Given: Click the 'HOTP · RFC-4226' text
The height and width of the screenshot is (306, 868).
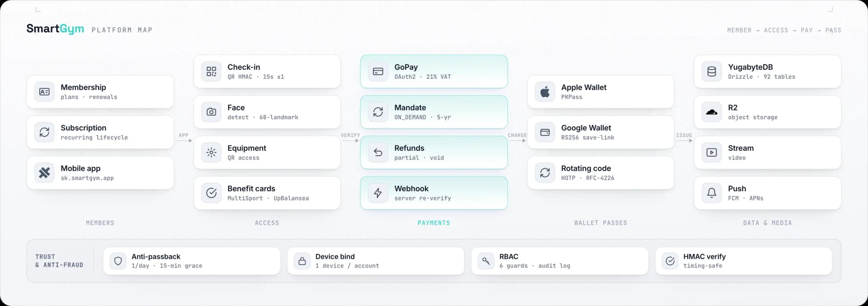Looking at the screenshot, I should pos(588,178).
